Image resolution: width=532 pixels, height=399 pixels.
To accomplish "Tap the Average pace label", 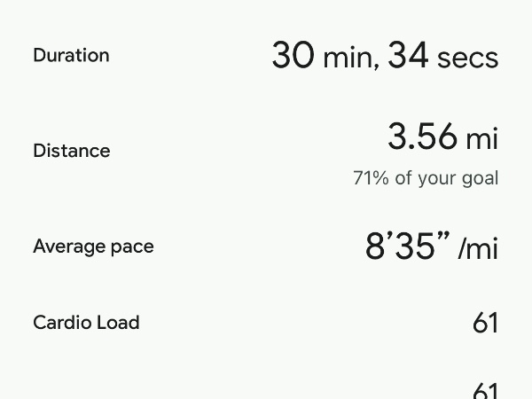I will click(x=93, y=246).
